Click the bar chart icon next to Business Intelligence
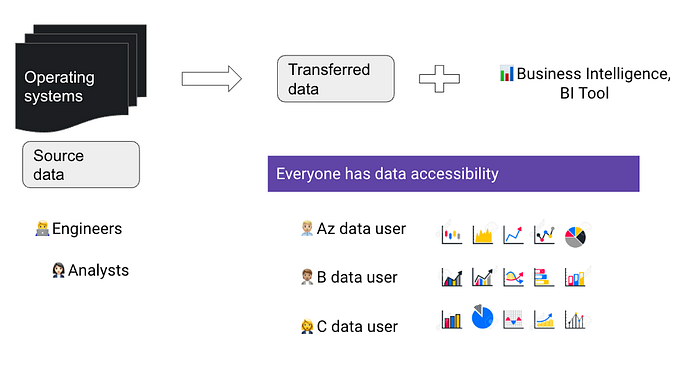 [506, 74]
